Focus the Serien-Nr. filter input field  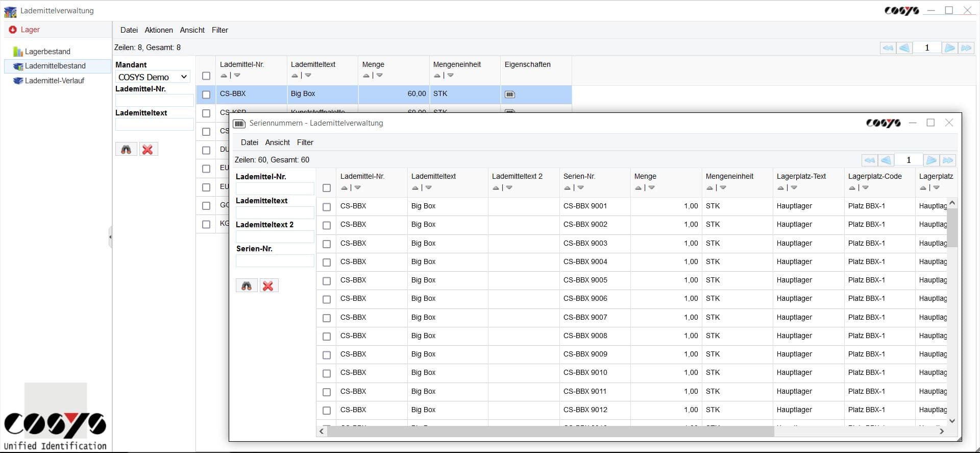275,261
